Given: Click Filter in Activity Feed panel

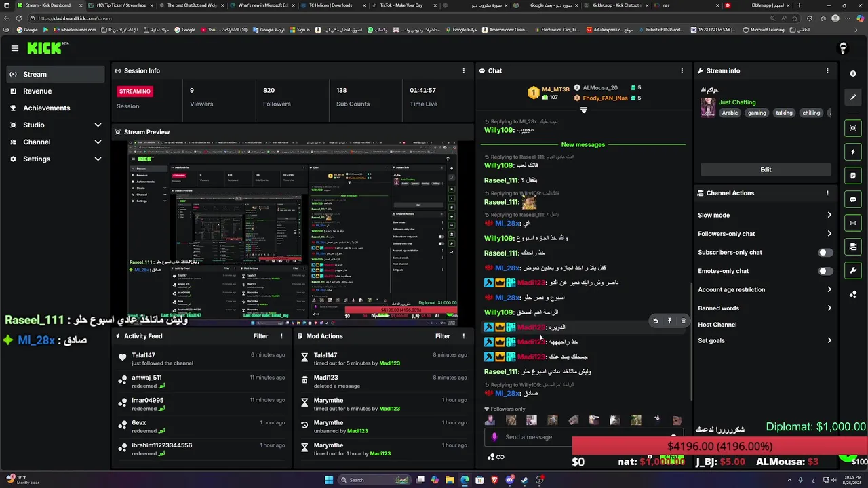Looking at the screenshot, I should [x=261, y=336].
